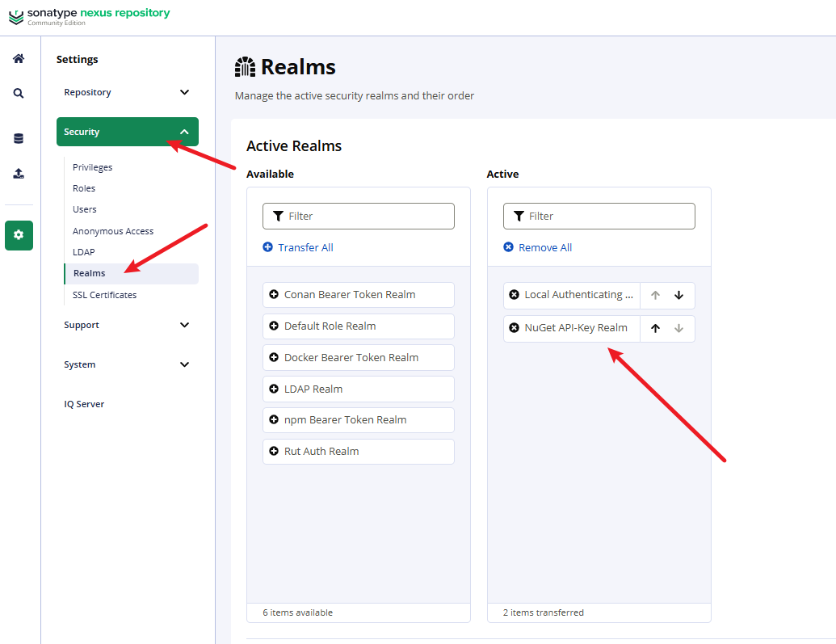Open the settings gear icon
The width and height of the screenshot is (836, 644).
click(x=19, y=235)
